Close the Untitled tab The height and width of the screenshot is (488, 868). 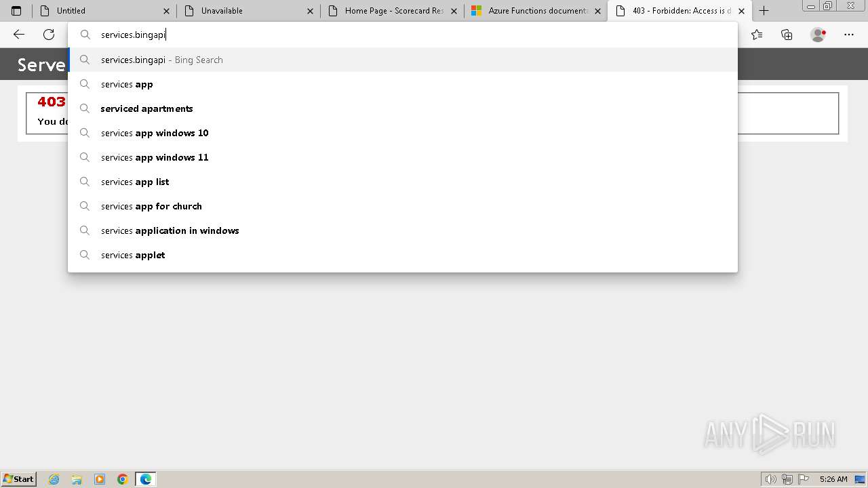167,11
